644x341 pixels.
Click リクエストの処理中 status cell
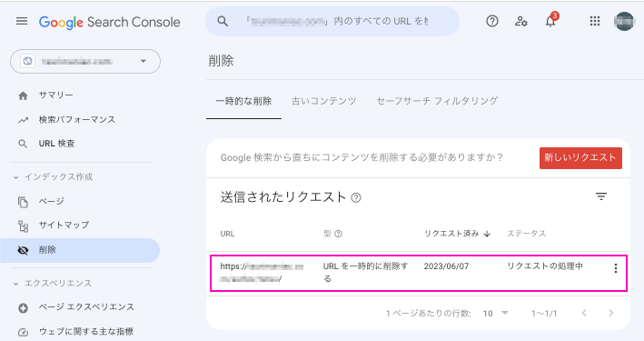tap(545, 266)
